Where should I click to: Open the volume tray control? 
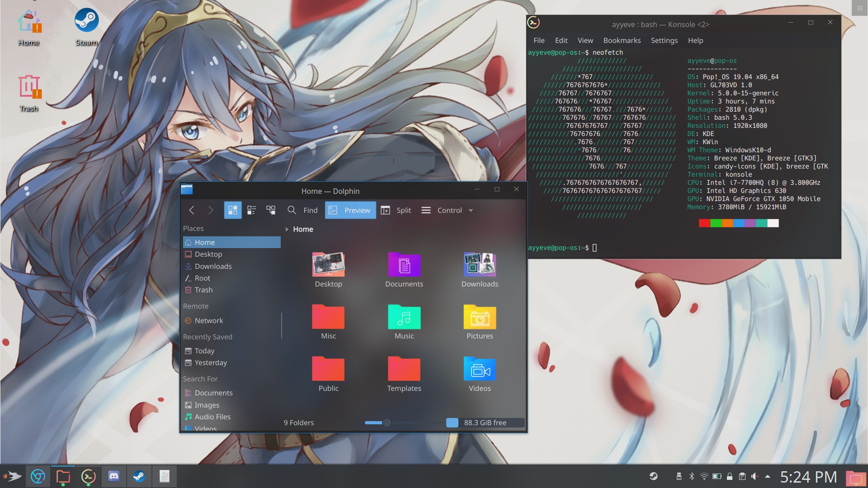755,476
